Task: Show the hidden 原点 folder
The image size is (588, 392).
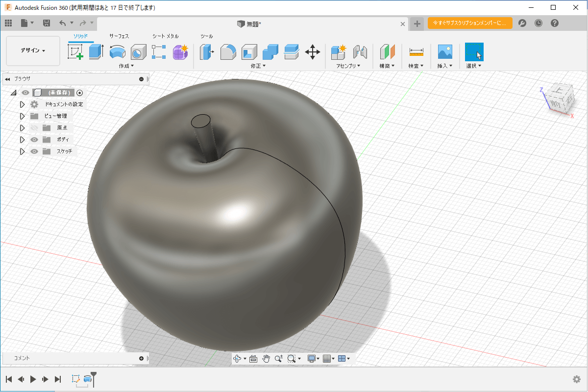Action: point(34,128)
